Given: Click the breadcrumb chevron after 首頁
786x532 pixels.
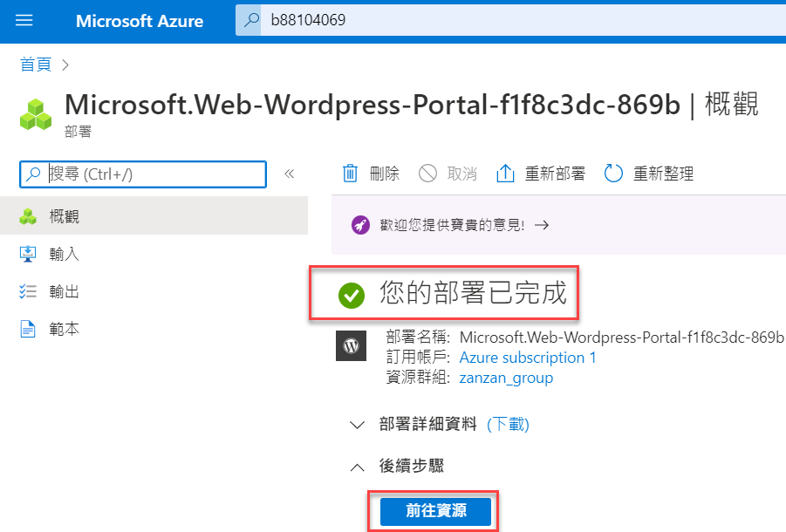Looking at the screenshot, I should click(x=65, y=65).
